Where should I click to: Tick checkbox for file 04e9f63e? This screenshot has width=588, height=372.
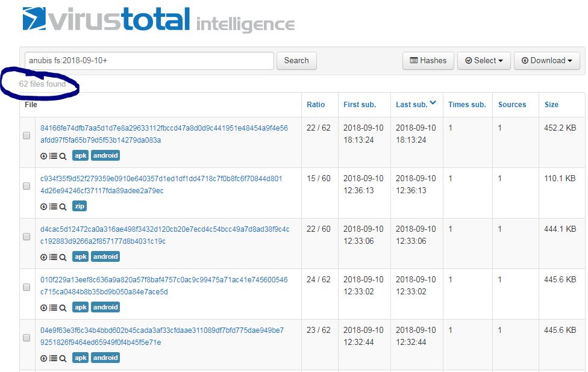(27, 338)
